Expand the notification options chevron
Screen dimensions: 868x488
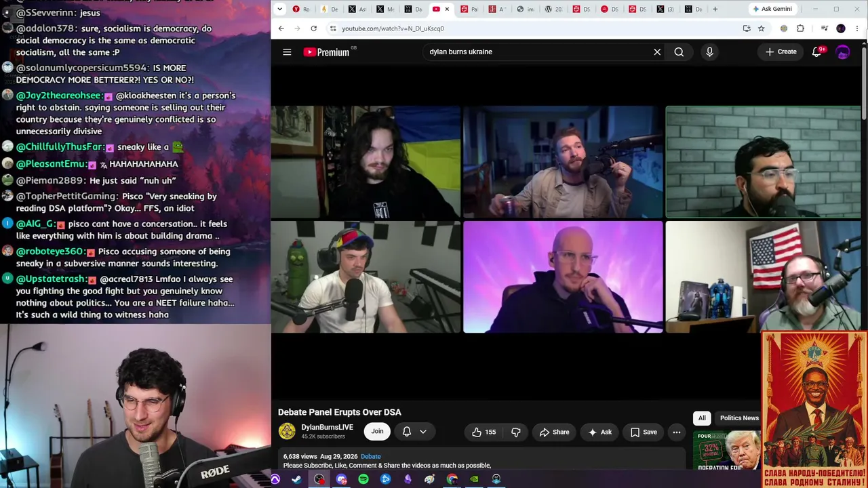(423, 432)
